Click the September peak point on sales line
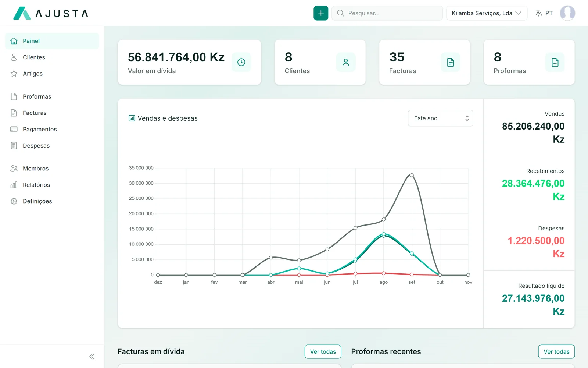Viewport: 588px width, 368px height. (x=412, y=175)
